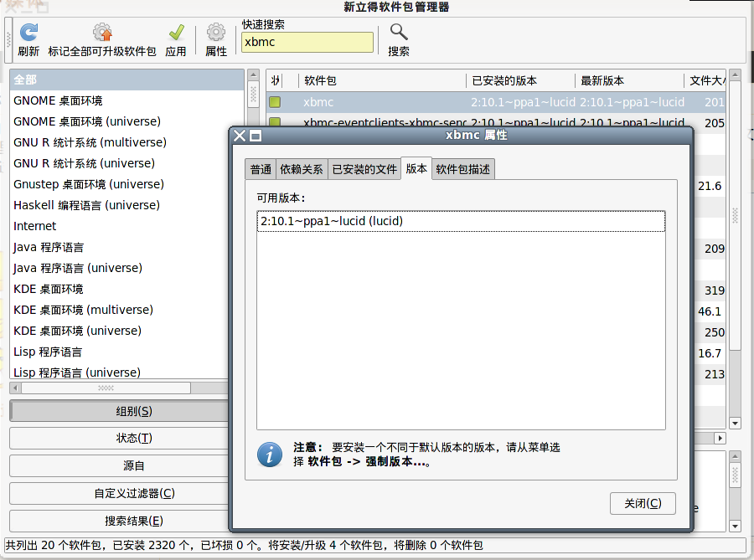Click the 源自 filter button

tap(119, 465)
